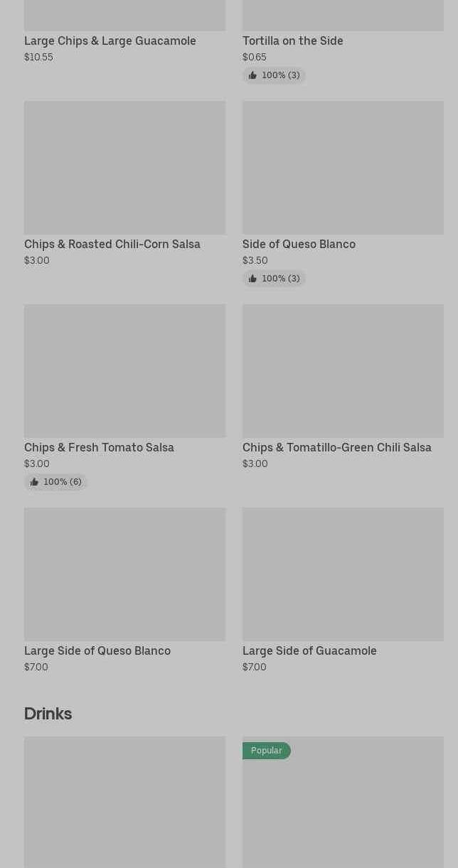Click thumbs-up icon under Chips & Fresh Tomato Salsa
This screenshot has height=868, width=458.
pos(34,482)
